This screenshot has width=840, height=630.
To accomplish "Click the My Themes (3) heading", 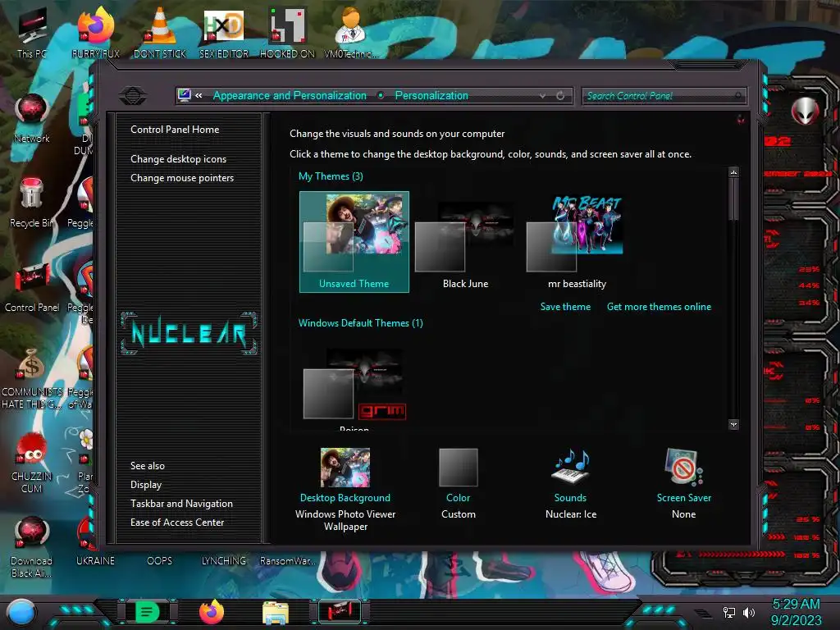I will [x=331, y=176].
